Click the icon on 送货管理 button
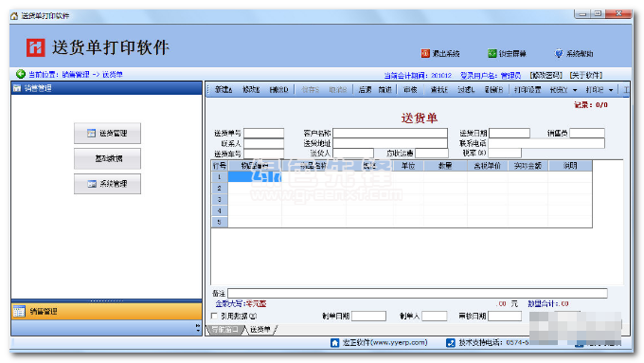Screen dimensions: 644x363 91,134
